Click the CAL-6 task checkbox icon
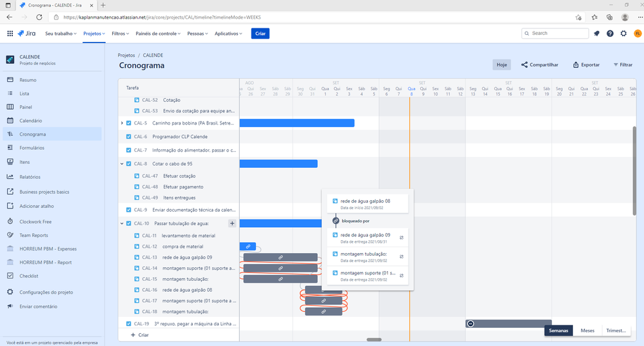 [128, 137]
